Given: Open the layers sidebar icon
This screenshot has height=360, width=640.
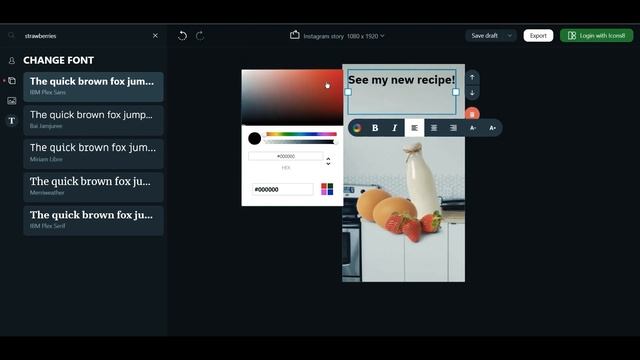Looking at the screenshot, I should [12, 81].
